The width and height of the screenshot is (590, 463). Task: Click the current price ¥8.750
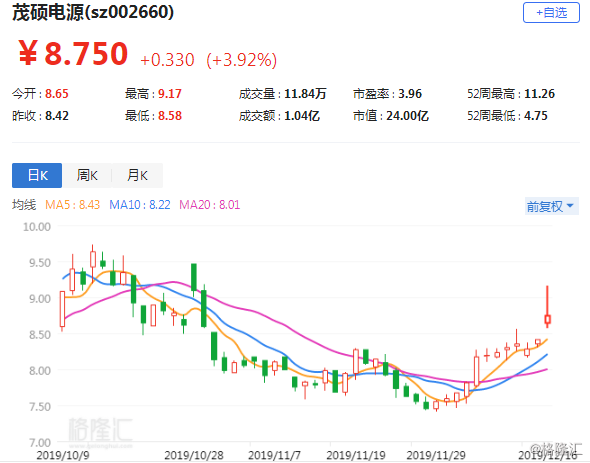point(73,53)
